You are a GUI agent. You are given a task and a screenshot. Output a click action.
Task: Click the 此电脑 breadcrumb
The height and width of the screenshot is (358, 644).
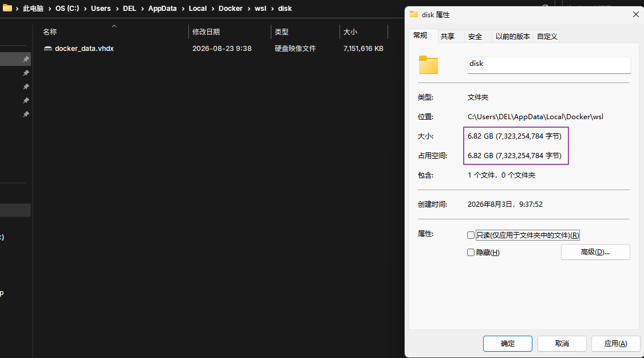(x=33, y=8)
